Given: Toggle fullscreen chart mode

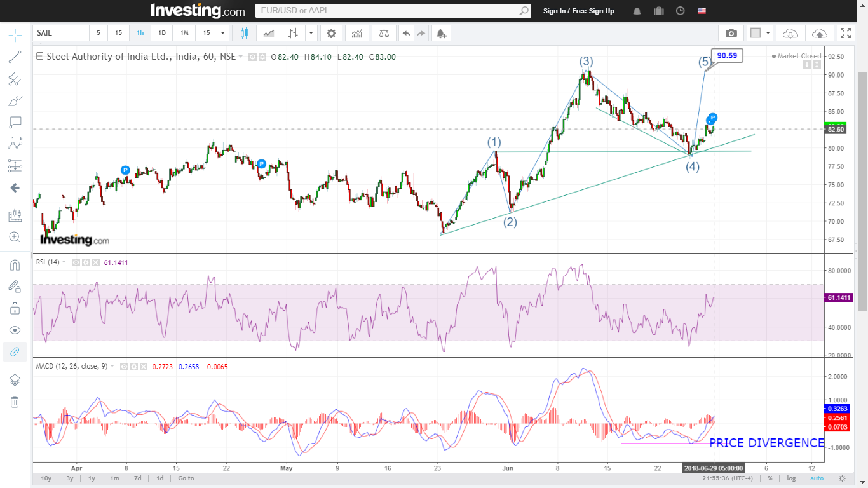Looking at the screenshot, I should pos(845,33).
